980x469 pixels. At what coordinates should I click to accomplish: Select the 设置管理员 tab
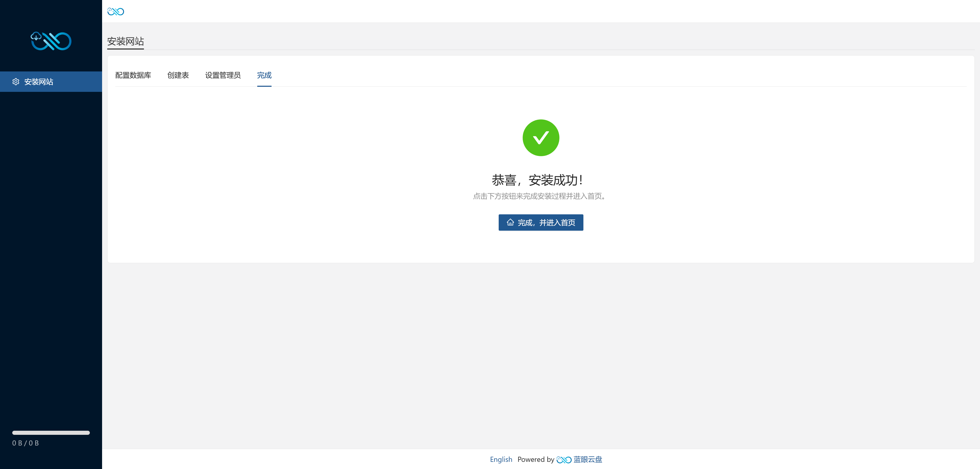223,75
